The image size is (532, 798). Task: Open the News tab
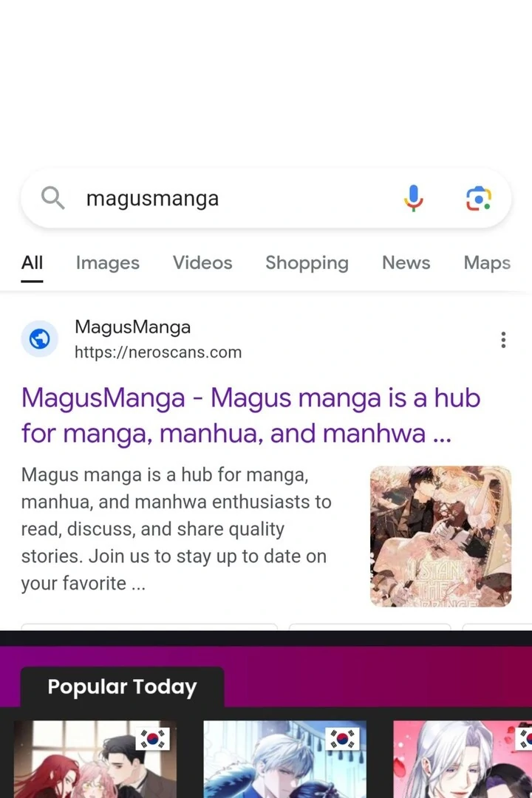[406, 262]
